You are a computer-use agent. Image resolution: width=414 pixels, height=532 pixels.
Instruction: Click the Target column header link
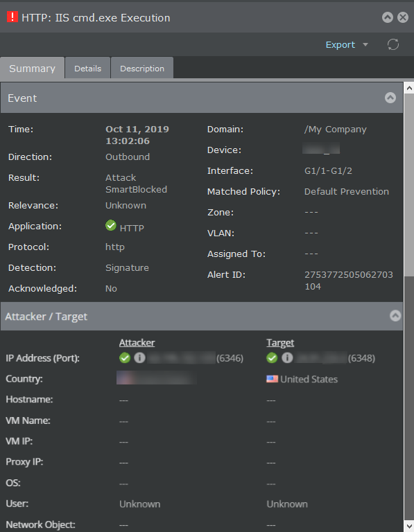click(x=280, y=343)
